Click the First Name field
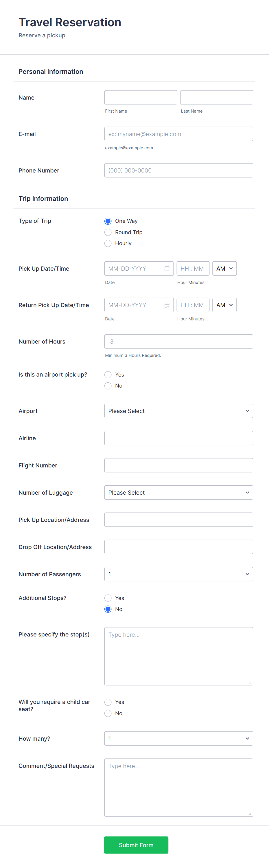The image size is (269, 868). 140,97
